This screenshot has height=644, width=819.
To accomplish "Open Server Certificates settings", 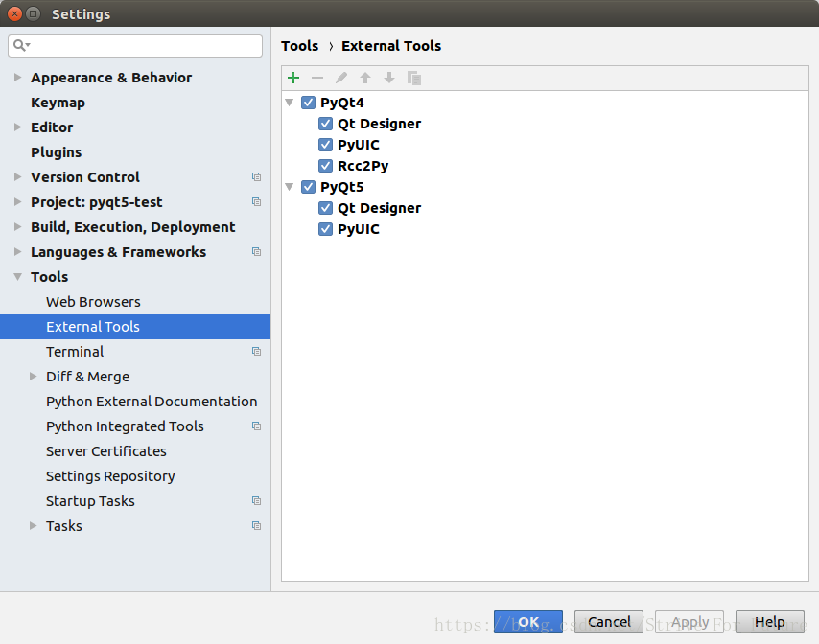I will 106,451.
